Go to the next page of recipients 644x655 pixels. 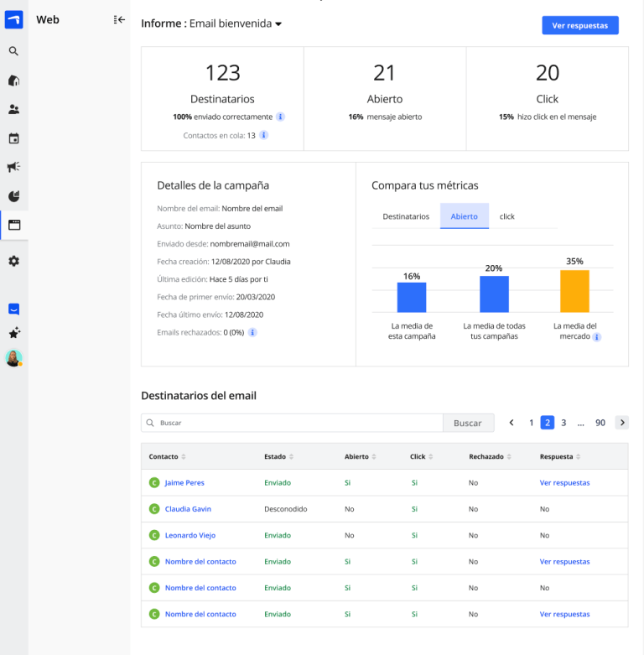coord(621,423)
